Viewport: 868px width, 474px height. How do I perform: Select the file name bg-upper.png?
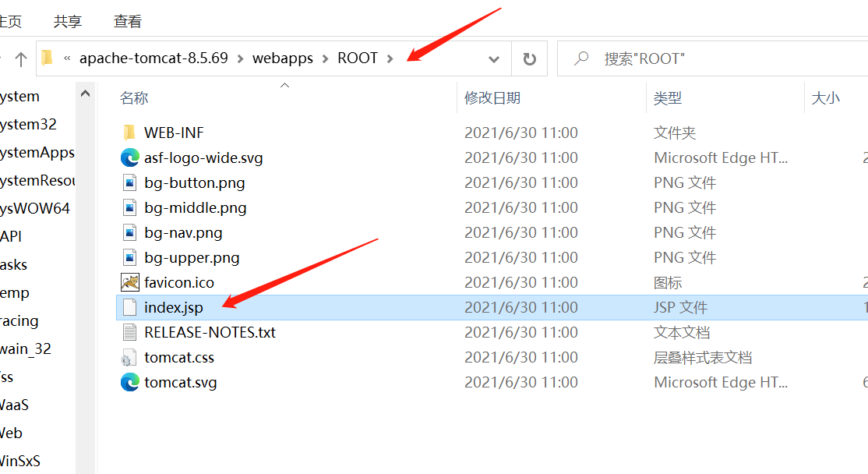[192, 257]
